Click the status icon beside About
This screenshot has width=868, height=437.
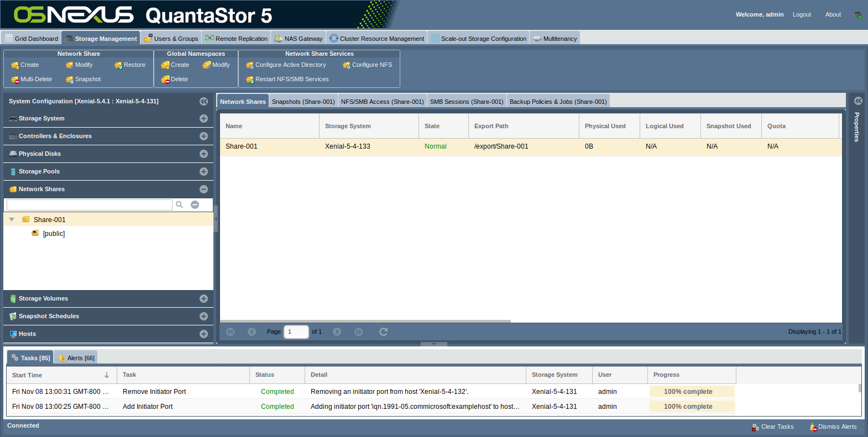point(857,15)
